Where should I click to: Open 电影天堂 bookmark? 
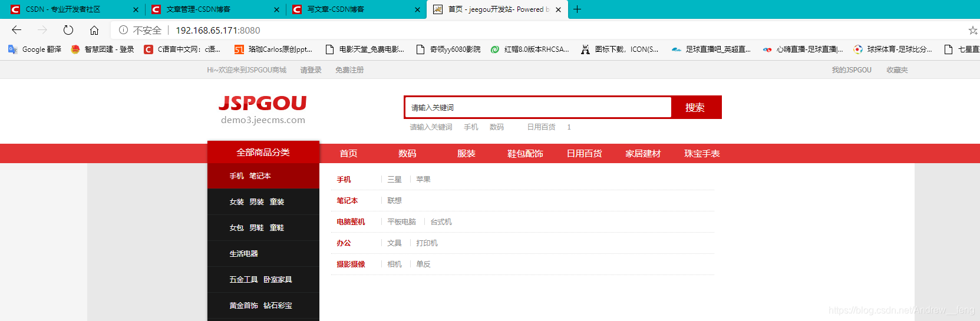(365, 49)
